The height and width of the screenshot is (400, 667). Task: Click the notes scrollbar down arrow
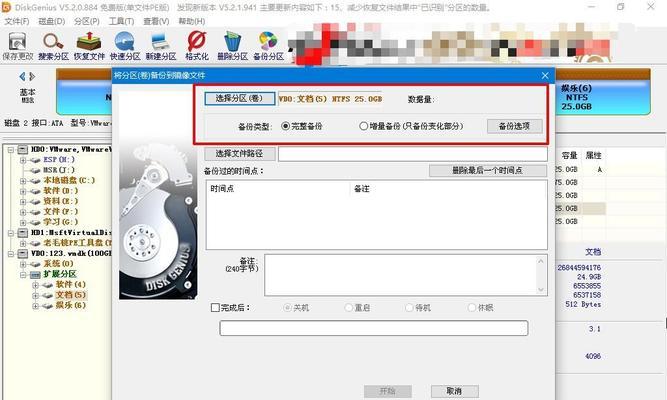pyautogui.click(x=541, y=289)
